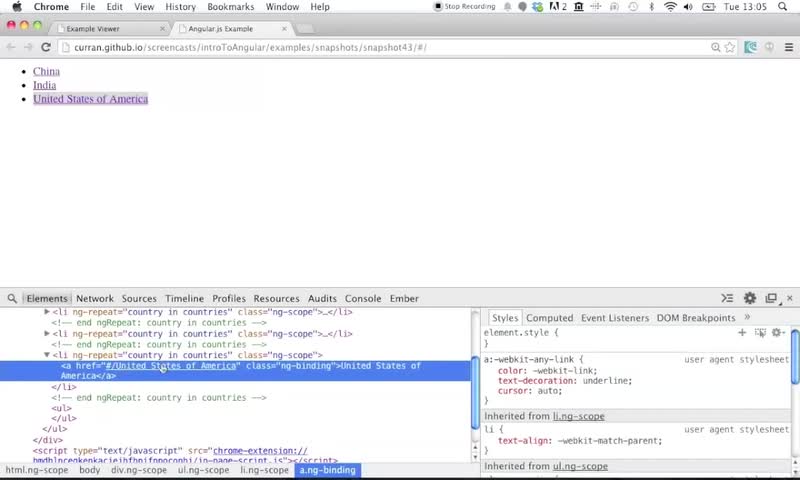
Task: Click the zoom magnifier in address bar
Action: 716,47
